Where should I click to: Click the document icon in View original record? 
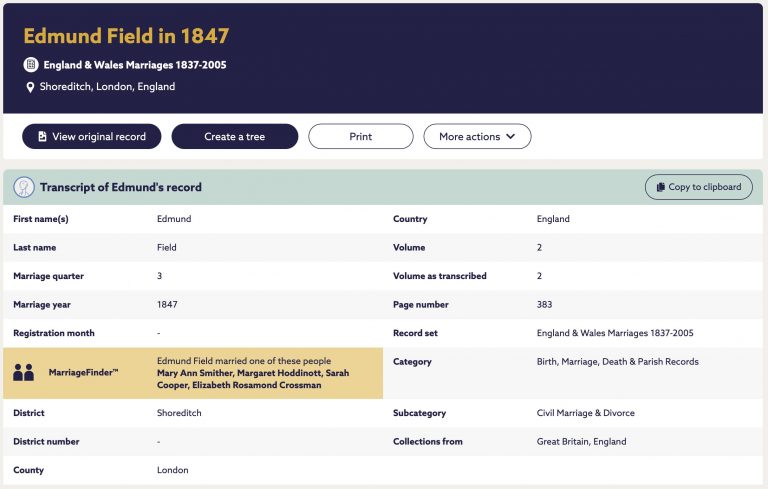42,136
